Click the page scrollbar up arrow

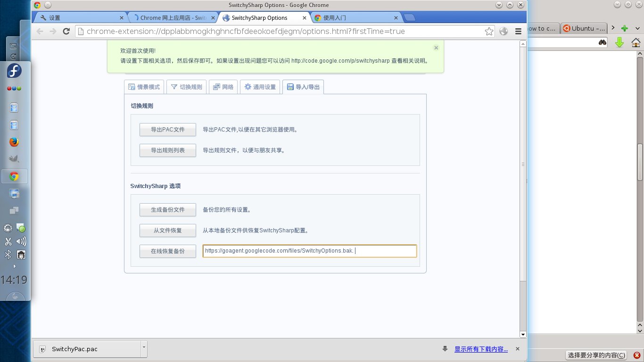click(x=522, y=44)
